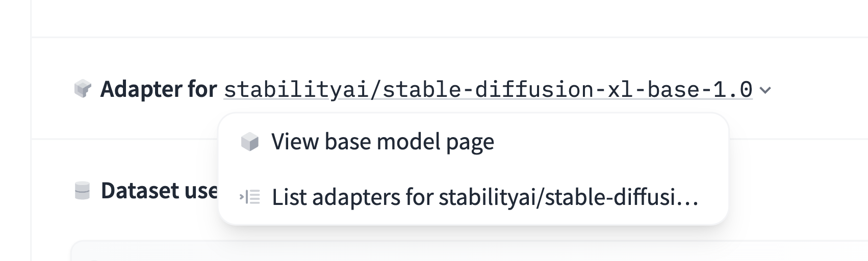The image size is (868, 261).
Task: Select View base model page
Action: (x=382, y=142)
